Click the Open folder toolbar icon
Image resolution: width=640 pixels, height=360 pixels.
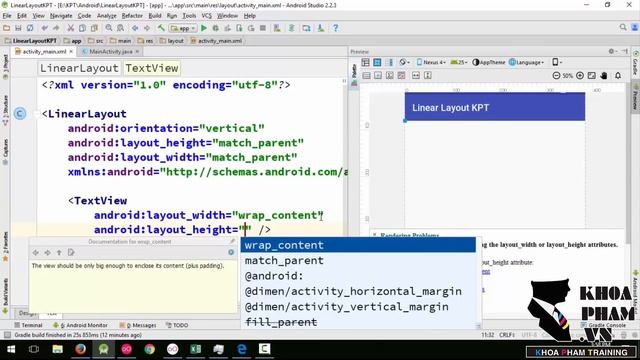(7, 28)
